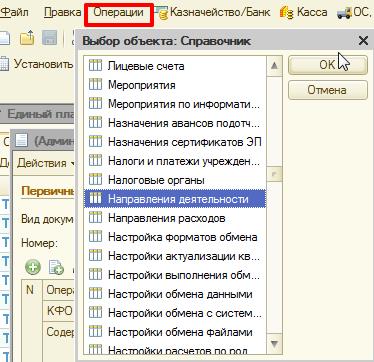Select Настройка форматов обмена row
The height and width of the screenshot is (362, 374).
coord(175,237)
